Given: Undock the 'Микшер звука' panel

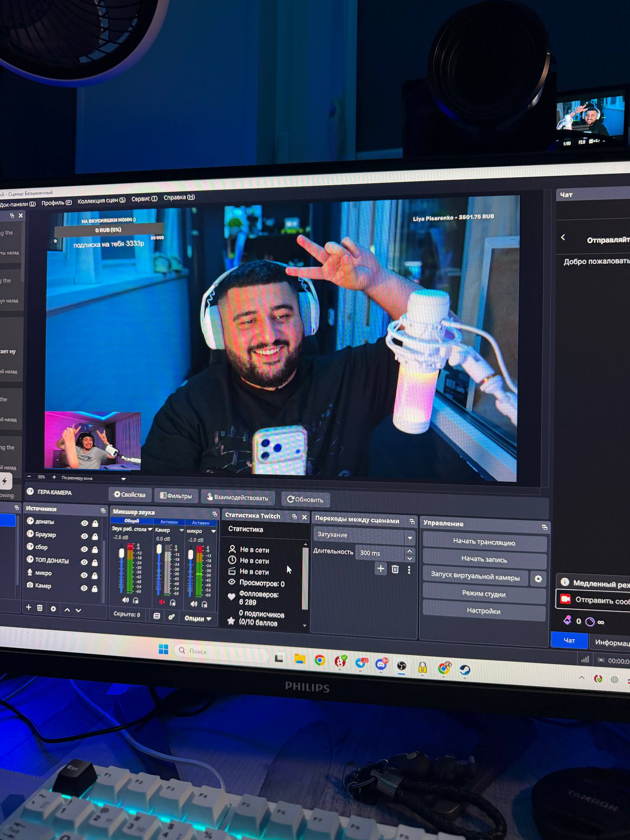Looking at the screenshot, I should tap(215, 514).
